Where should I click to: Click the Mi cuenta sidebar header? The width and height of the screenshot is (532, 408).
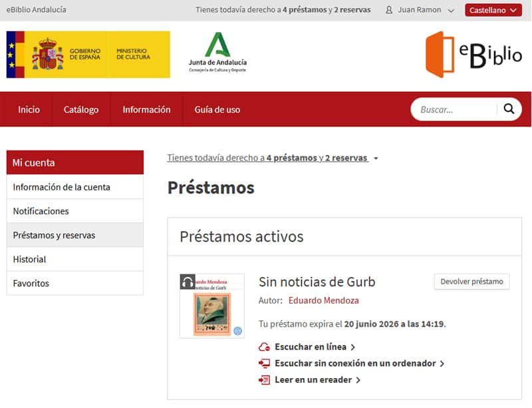point(75,162)
